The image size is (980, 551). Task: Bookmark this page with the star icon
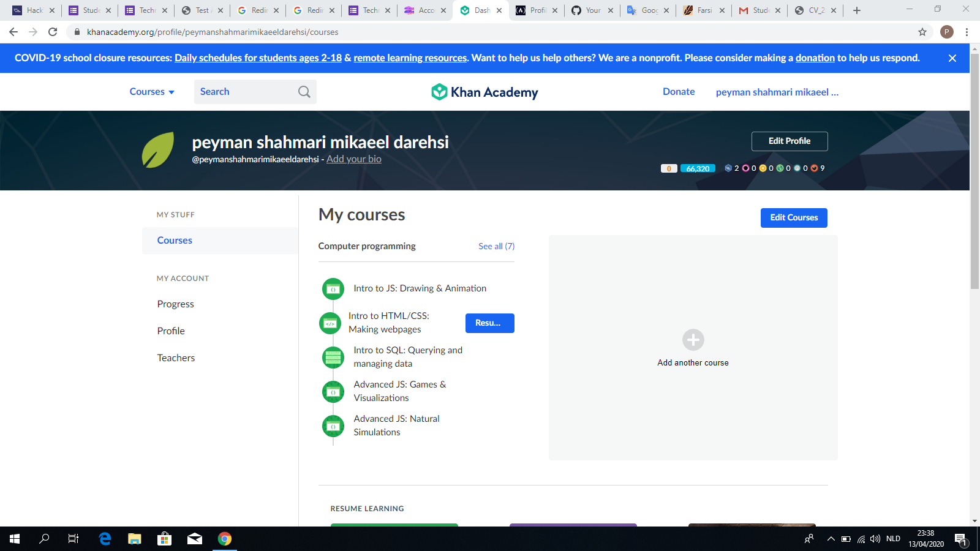point(922,32)
